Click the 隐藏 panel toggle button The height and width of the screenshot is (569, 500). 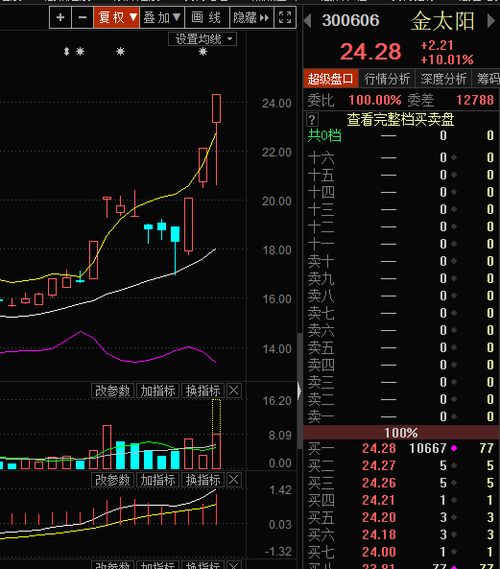(x=251, y=17)
